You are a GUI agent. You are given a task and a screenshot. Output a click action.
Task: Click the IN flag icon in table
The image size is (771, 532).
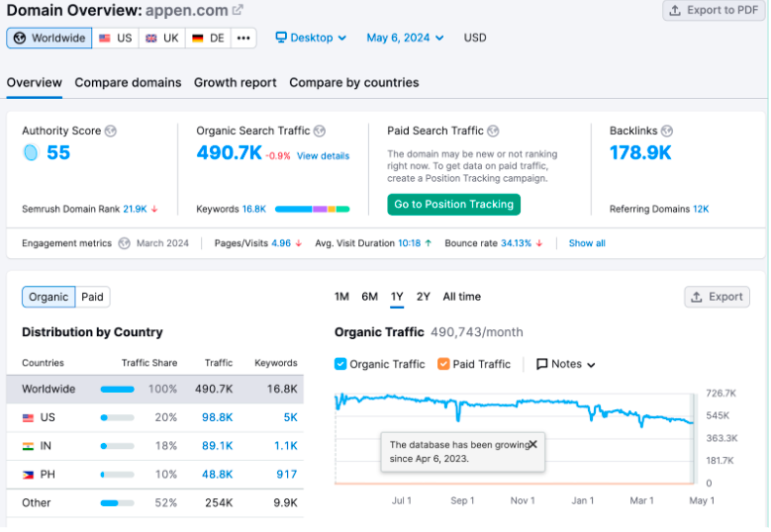click(28, 447)
